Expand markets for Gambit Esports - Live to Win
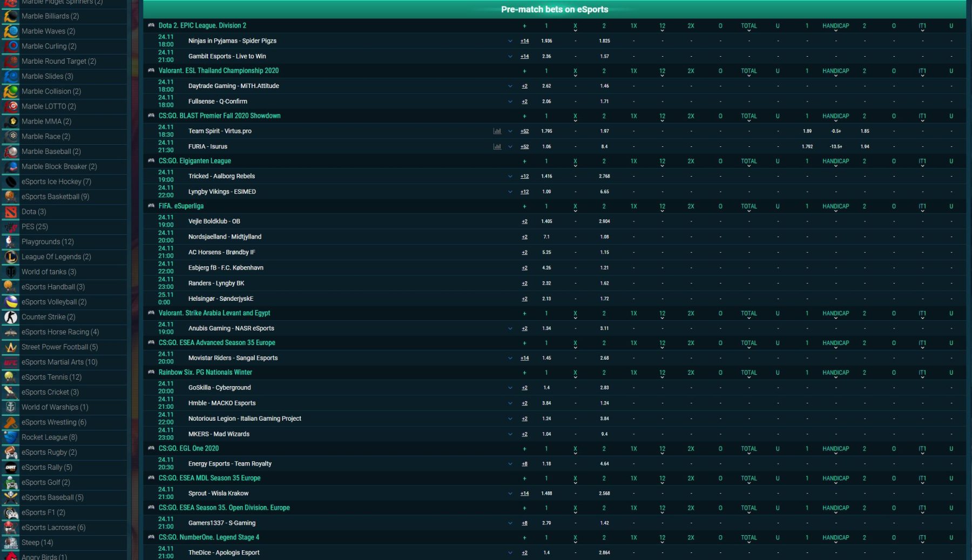Screen dimensions: 972x560 510,57
